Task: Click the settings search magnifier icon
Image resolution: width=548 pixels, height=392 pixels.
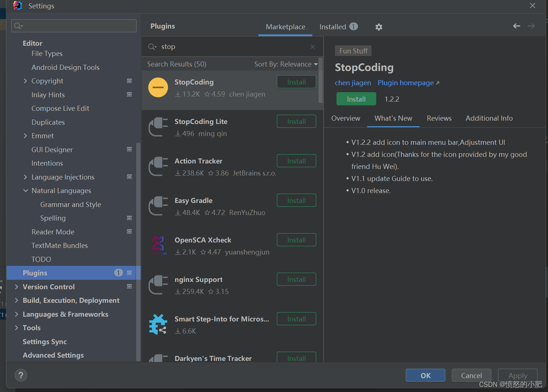Action: [x=18, y=26]
